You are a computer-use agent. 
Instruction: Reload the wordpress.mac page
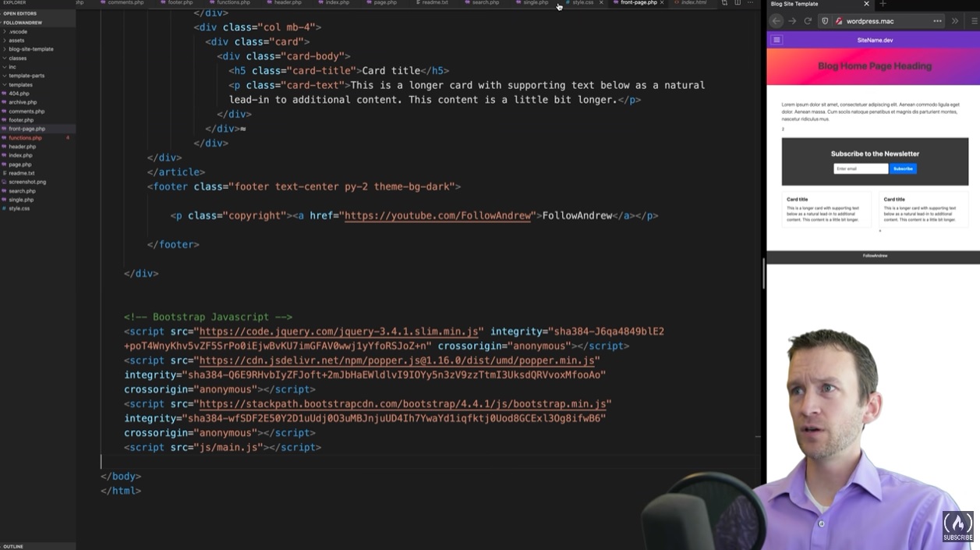pos(808,21)
